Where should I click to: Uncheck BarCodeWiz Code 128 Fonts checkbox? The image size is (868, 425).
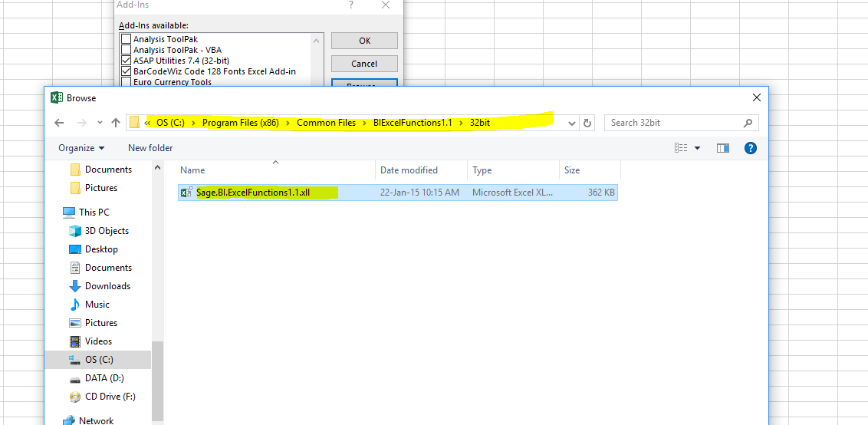[x=127, y=71]
